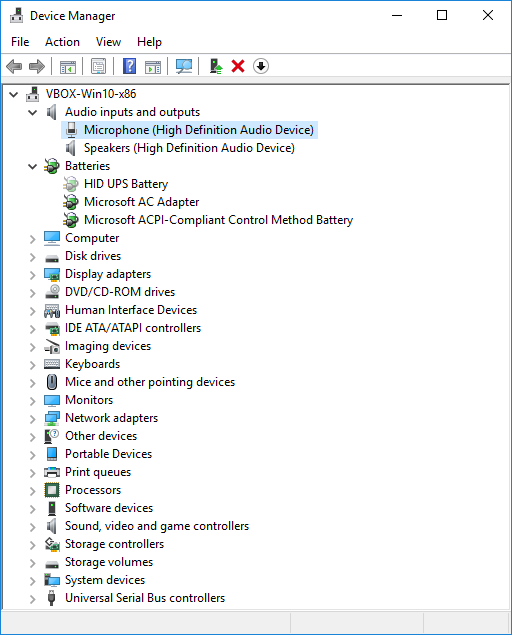Open the View menu
The height and width of the screenshot is (635, 512).
pos(108,42)
